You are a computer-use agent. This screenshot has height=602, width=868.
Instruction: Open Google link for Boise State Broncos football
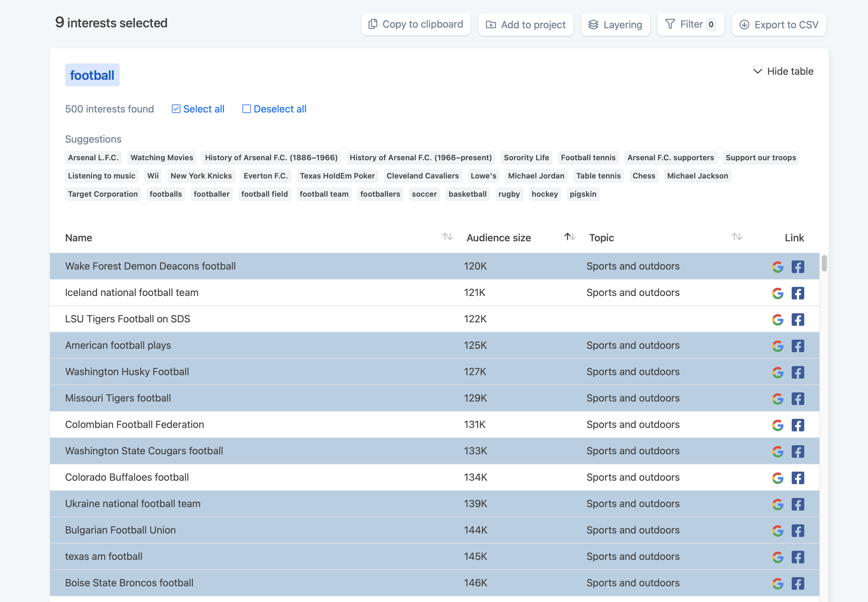click(x=777, y=583)
